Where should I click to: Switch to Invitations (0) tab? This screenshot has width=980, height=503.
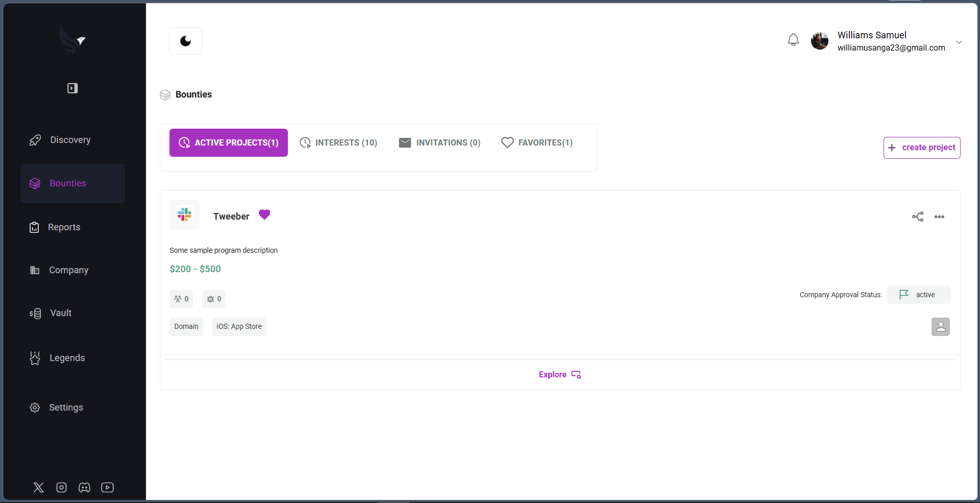tap(440, 142)
